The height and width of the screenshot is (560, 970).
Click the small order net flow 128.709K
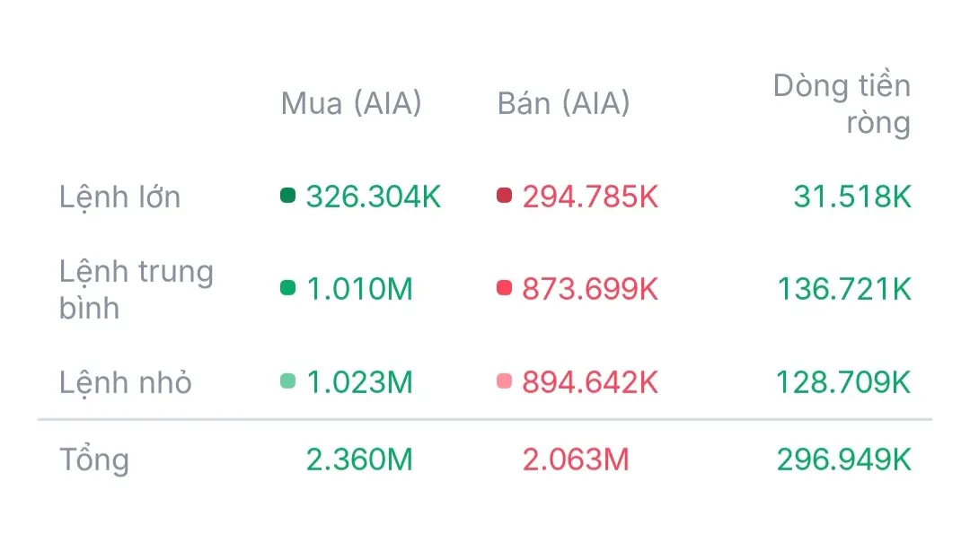844,382
